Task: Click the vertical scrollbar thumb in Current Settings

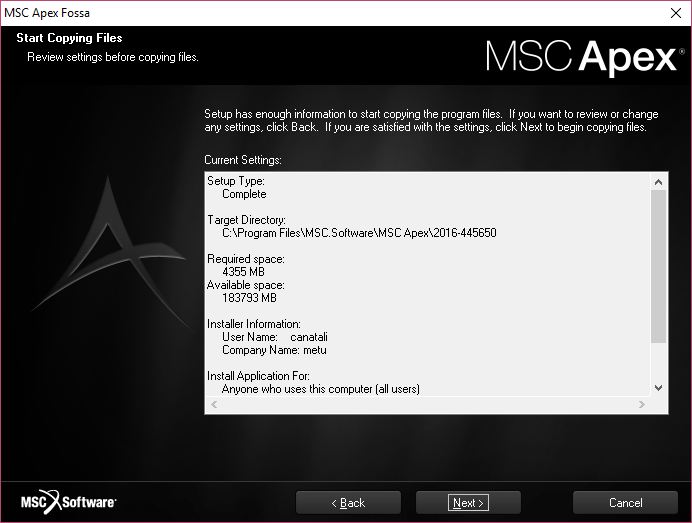Action: (658, 266)
